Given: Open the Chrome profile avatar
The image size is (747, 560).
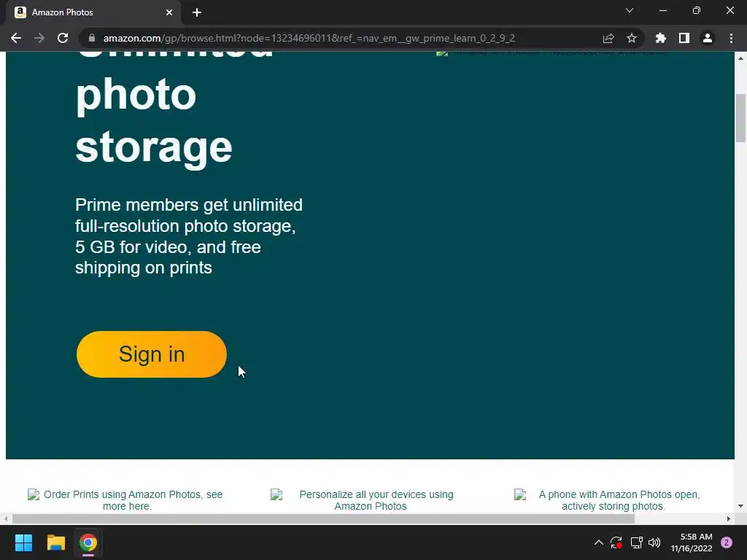Looking at the screenshot, I should [708, 38].
